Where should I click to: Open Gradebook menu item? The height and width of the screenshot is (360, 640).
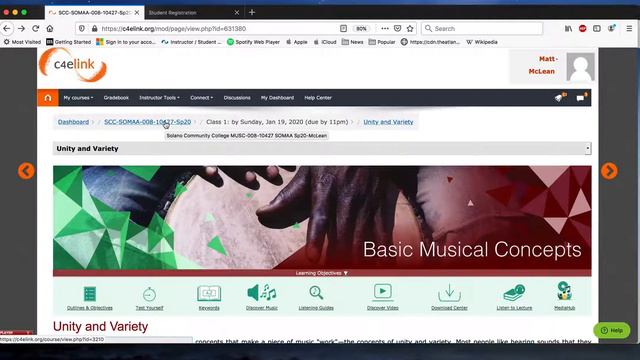[116, 98]
